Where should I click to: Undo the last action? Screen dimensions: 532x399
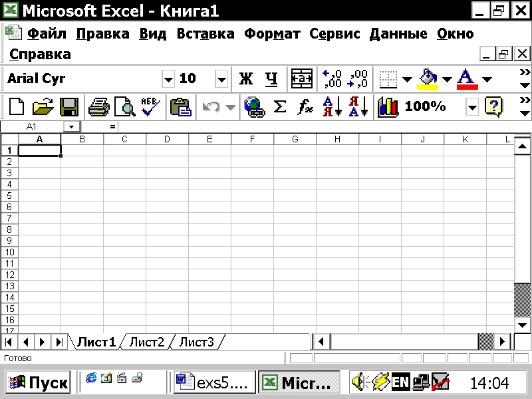[211, 107]
